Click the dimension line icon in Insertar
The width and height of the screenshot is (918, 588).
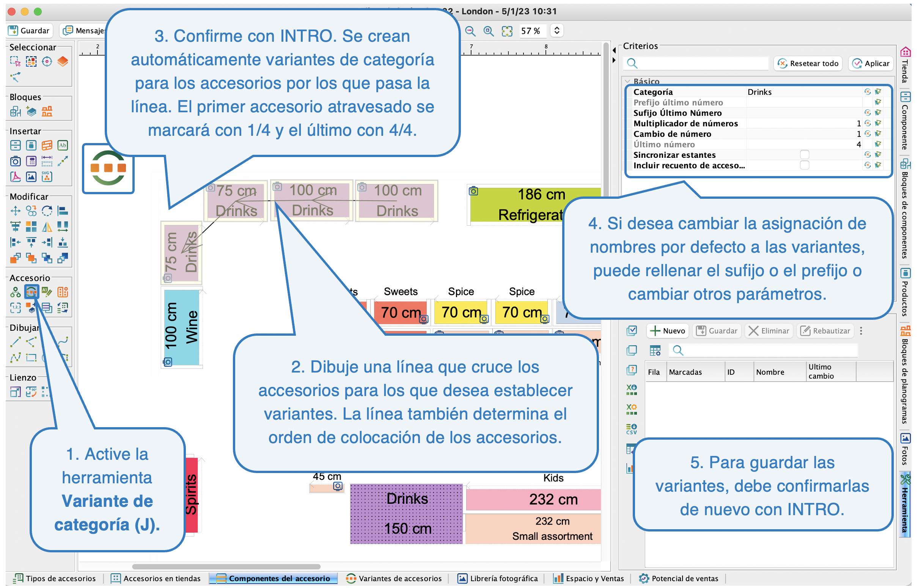tap(47, 161)
